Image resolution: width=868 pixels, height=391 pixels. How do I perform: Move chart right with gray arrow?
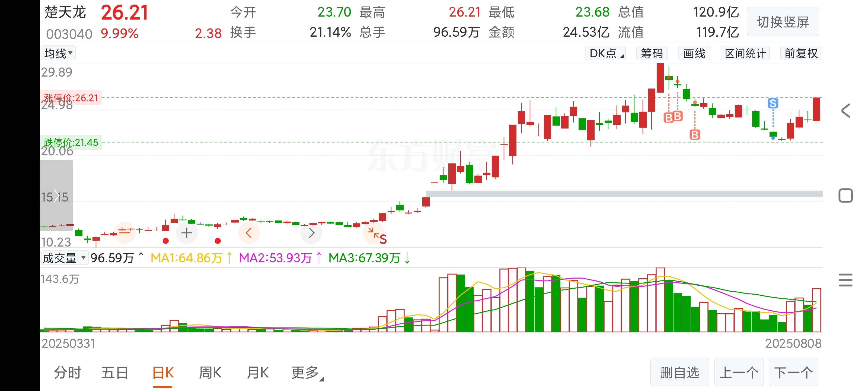point(311,233)
